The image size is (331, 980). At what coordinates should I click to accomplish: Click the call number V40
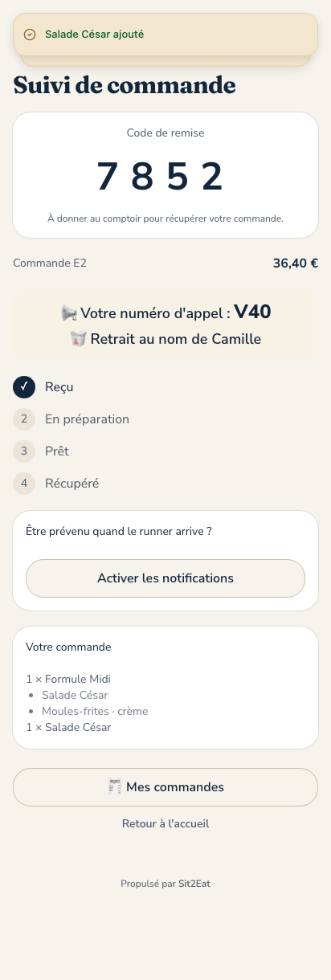pyautogui.click(x=252, y=312)
